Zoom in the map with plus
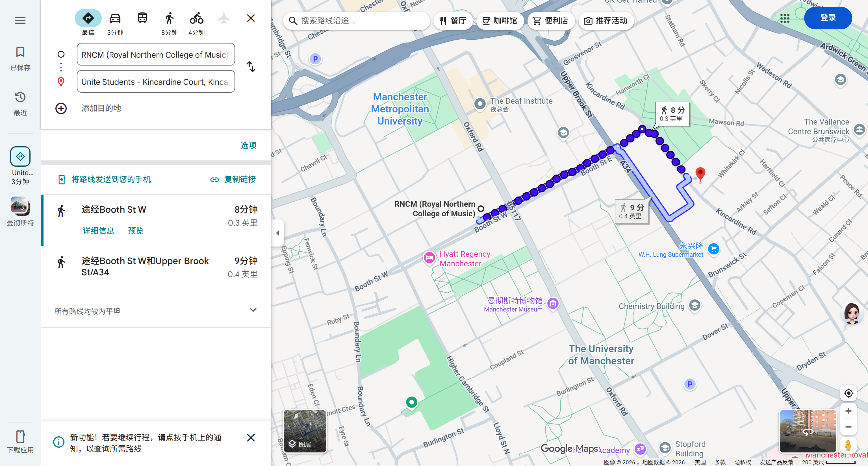Screen dimensions: 868x466 pos(848,411)
